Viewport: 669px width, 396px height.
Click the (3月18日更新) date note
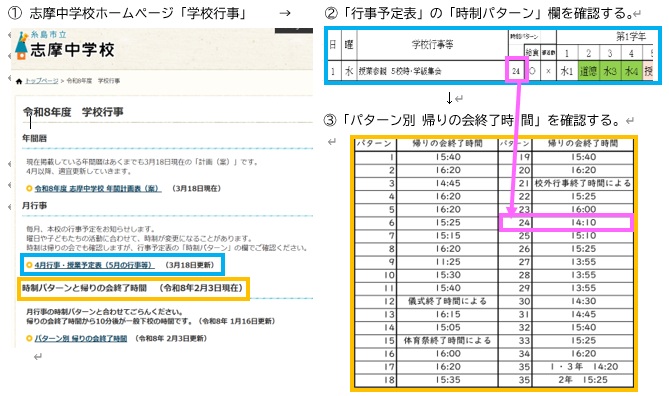(x=189, y=265)
